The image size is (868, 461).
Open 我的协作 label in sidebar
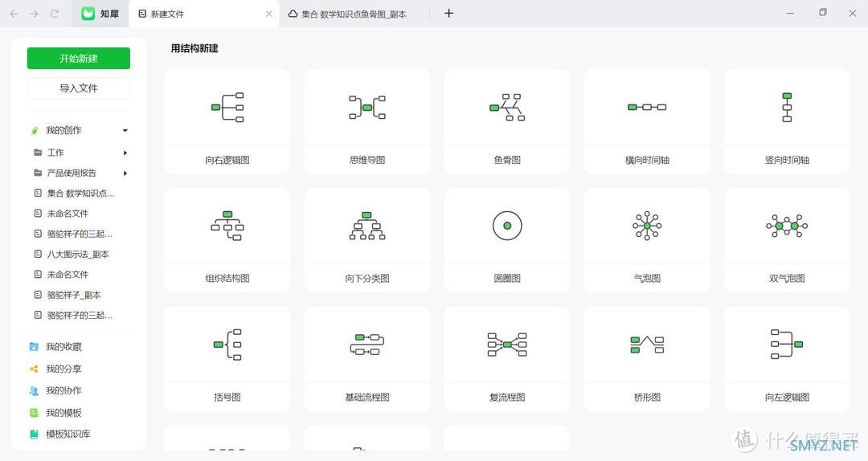tap(63, 390)
